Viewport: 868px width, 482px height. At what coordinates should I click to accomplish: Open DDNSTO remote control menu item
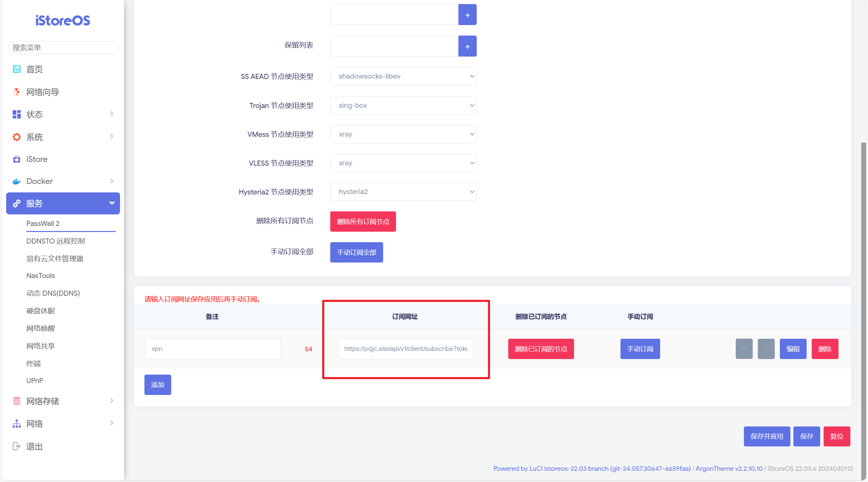(x=56, y=241)
